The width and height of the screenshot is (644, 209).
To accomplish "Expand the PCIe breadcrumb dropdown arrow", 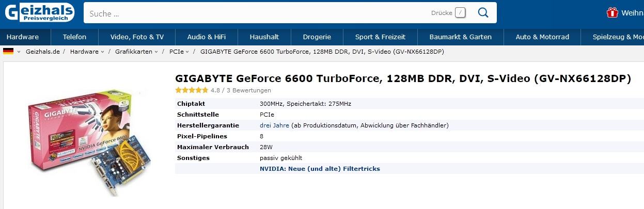I will [187, 52].
